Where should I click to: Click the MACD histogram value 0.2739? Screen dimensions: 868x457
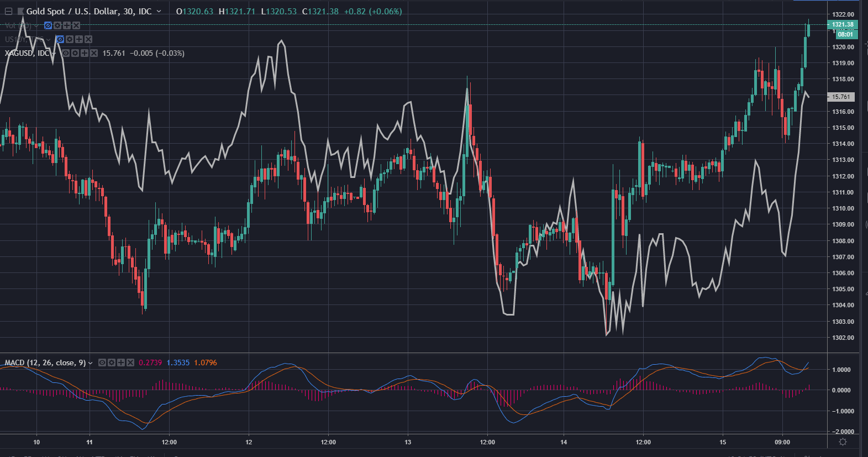(x=150, y=363)
